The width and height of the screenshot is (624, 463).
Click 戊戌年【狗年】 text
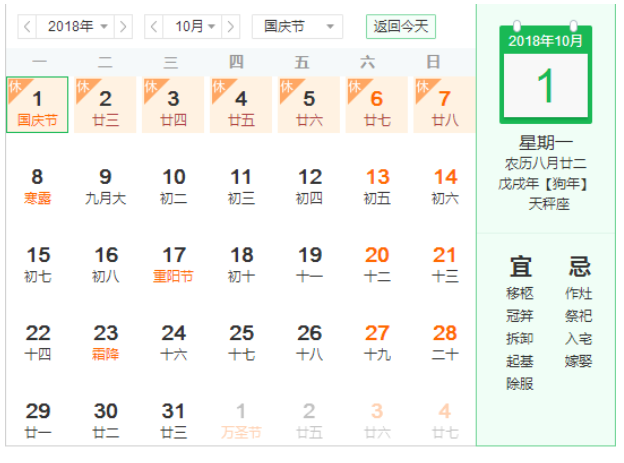pos(543,184)
